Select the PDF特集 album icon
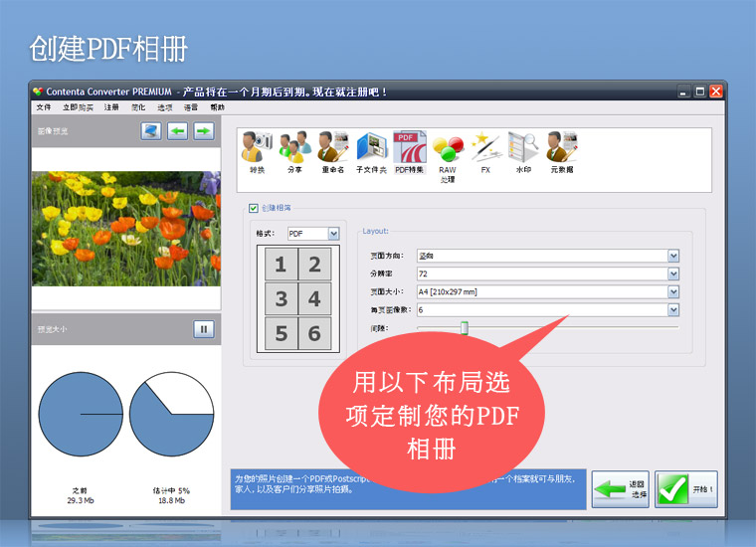The height and width of the screenshot is (547, 756). pyautogui.click(x=409, y=149)
